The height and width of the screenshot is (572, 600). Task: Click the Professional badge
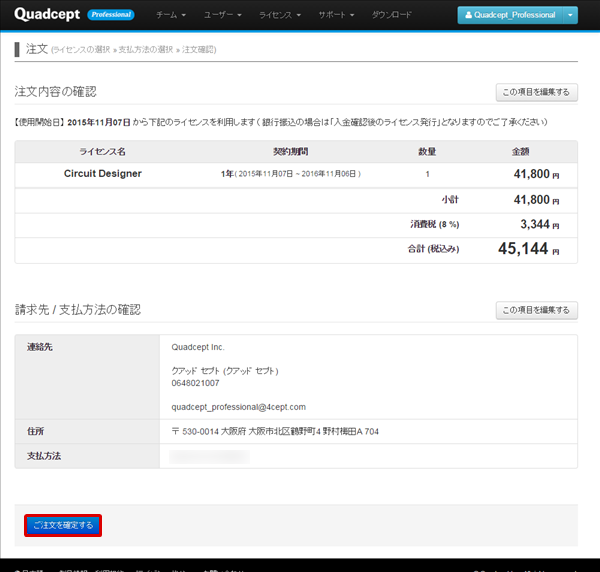[x=111, y=15]
